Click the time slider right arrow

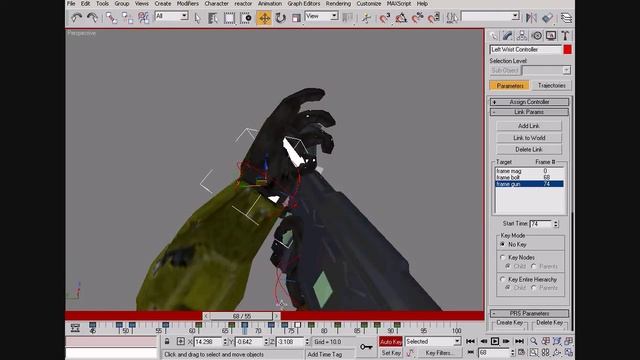point(277,316)
